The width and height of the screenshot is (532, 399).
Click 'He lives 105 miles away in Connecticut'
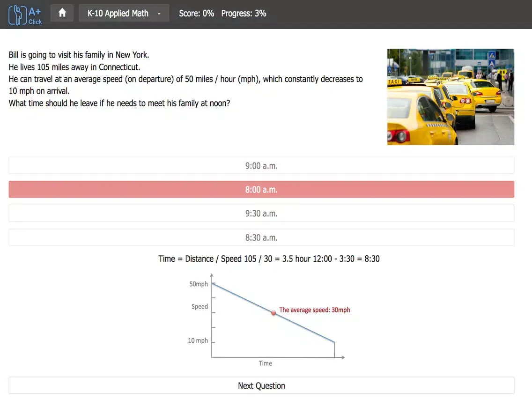pyautogui.click(x=74, y=67)
